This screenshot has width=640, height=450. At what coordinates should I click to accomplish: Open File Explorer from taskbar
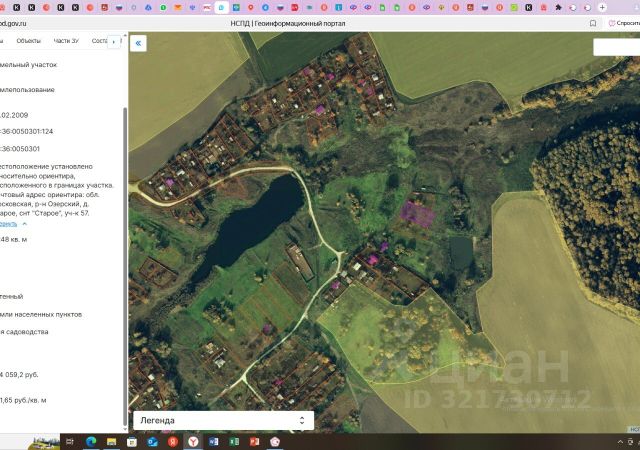pos(111,441)
